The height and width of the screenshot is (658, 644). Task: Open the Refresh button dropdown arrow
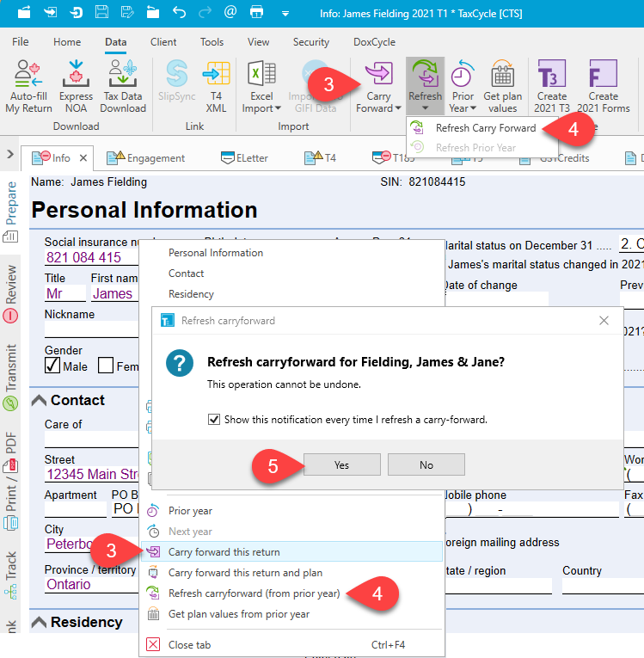click(x=425, y=108)
